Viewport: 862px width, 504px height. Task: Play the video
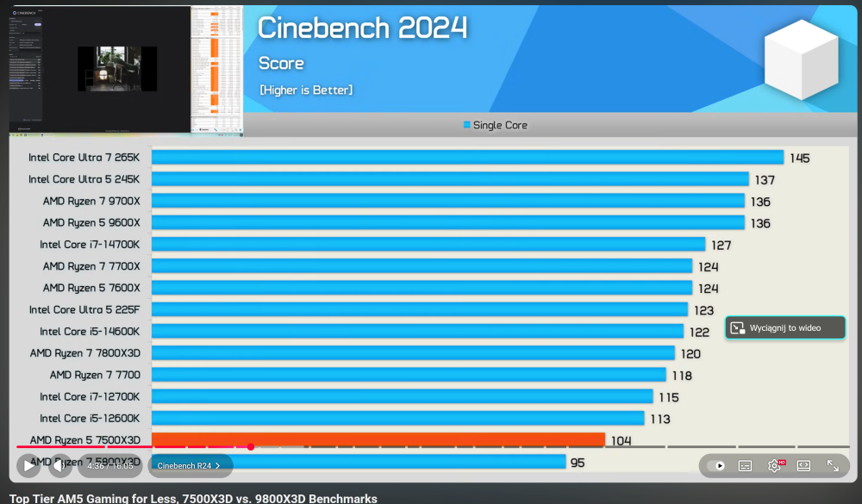[x=28, y=465]
